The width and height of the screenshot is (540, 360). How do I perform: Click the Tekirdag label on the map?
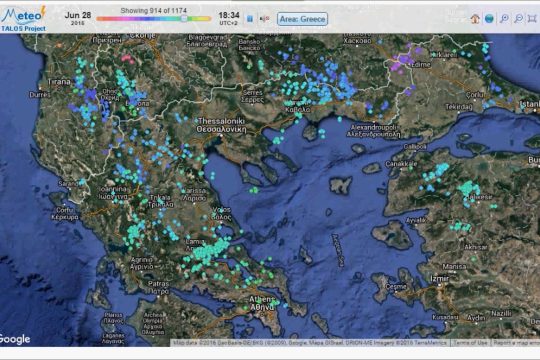[x=459, y=107]
